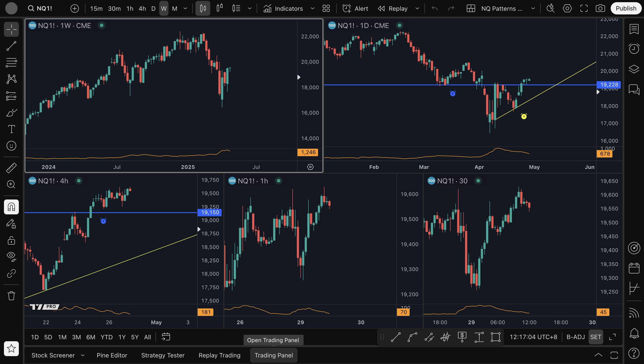Switch to the Pine Editor tab
This screenshot has width=644, height=364.
coord(112,355)
